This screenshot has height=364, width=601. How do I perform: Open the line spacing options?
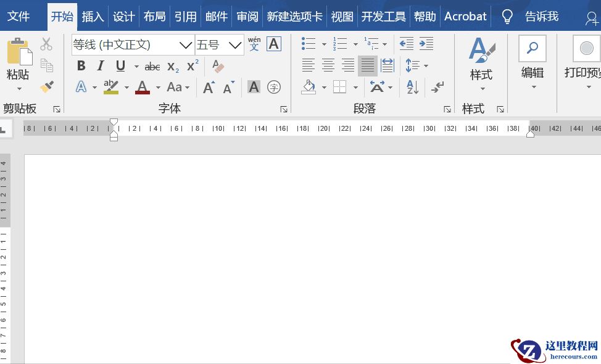pyautogui.click(x=417, y=65)
